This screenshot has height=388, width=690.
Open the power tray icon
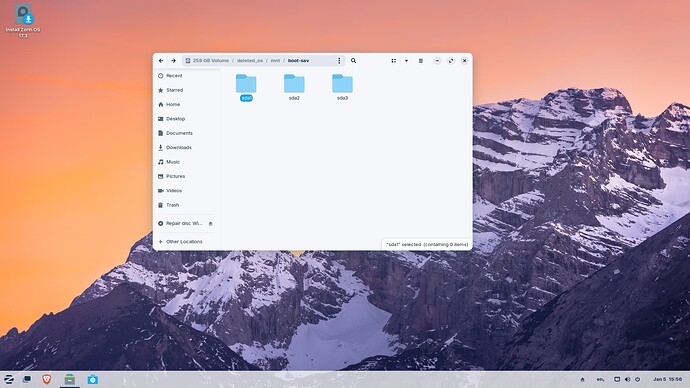638,379
